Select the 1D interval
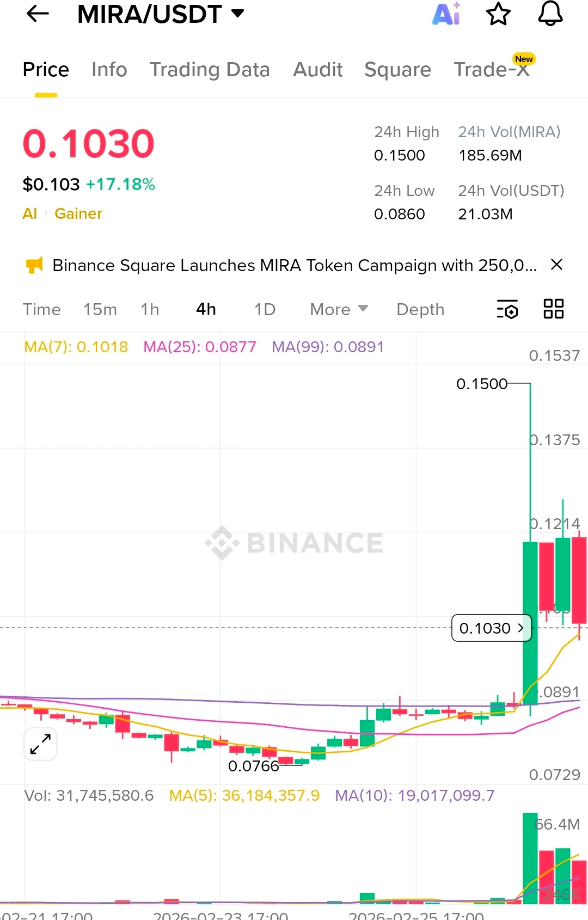Viewport: 588px width, 920px height. click(x=265, y=309)
